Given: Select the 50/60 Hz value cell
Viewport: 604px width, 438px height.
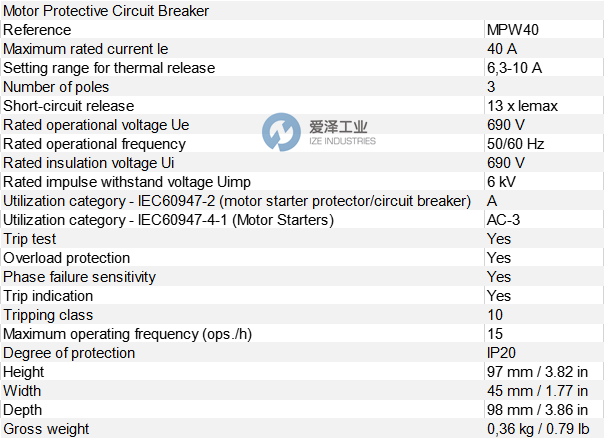Looking at the screenshot, I should tap(515, 144).
